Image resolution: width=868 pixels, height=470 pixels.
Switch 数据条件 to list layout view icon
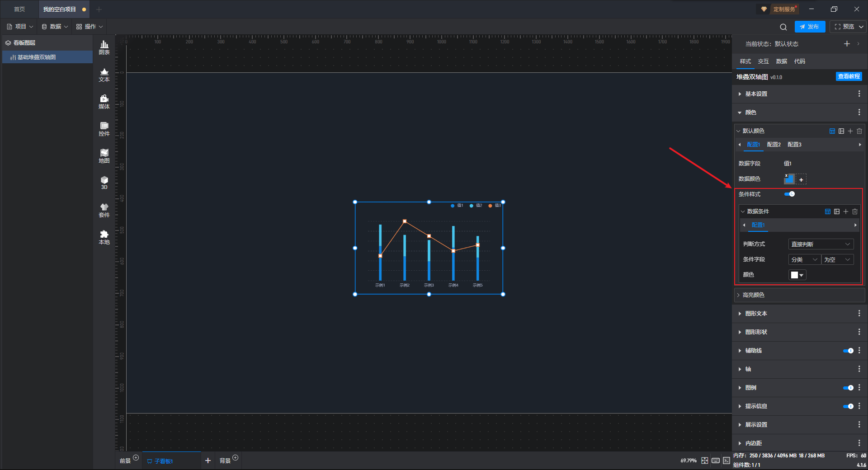pos(837,211)
